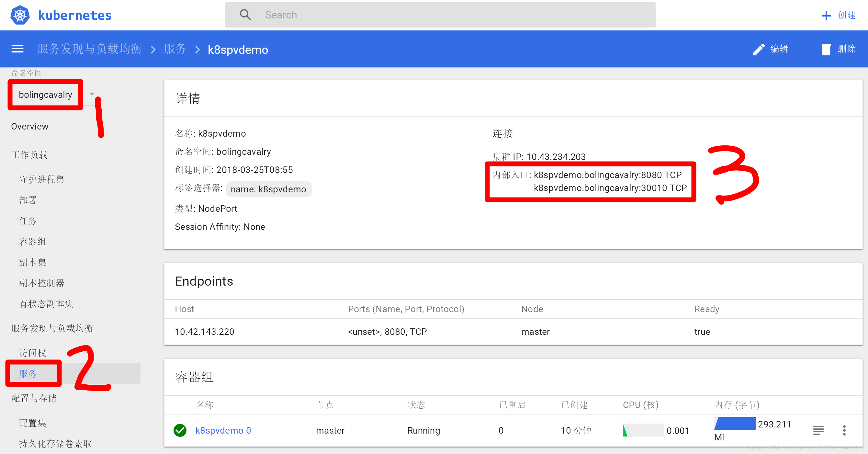Viewport: 868px width, 454px height.
Task: Open the hamburger navigation menu
Action: 17,49
